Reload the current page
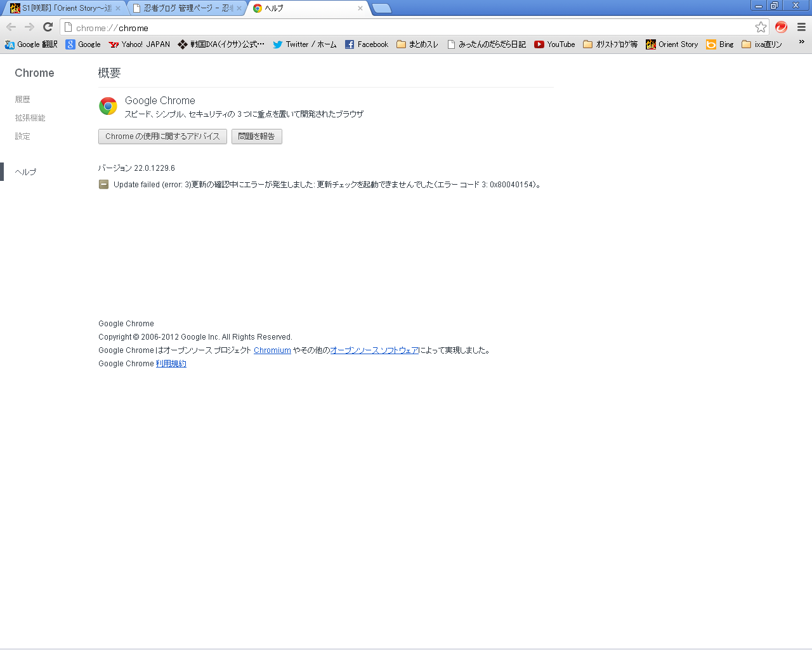Image resolution: width=812 pixels, height=650 pixels. (48, 27)
